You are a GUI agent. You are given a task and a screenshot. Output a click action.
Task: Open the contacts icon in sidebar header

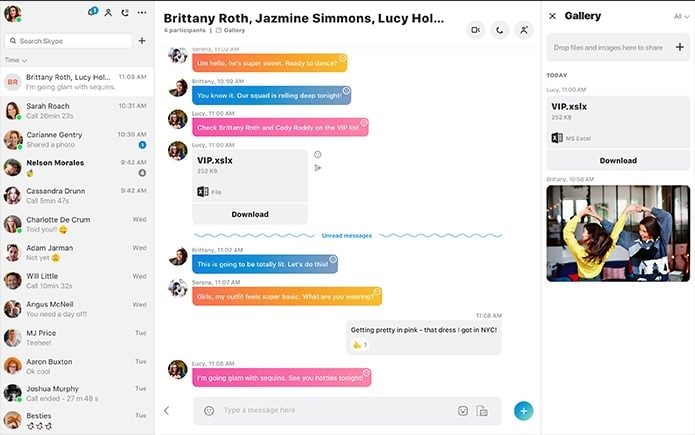[x=108, y=13]
